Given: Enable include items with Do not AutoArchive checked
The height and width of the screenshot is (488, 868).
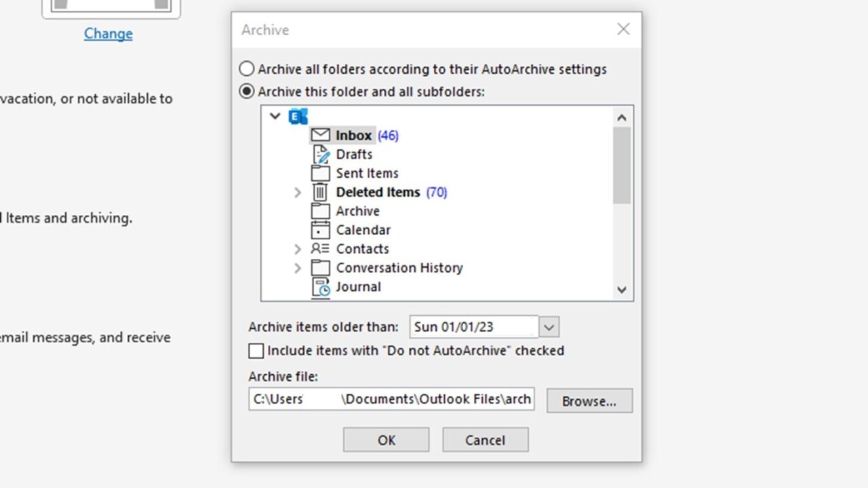Looking at the screenshot, I should [256, 350].
